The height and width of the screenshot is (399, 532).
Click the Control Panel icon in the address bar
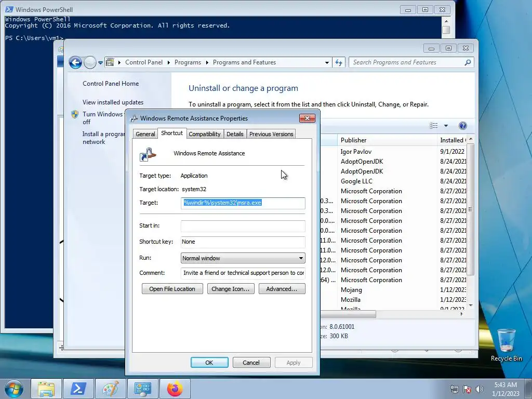pos(110,62)
